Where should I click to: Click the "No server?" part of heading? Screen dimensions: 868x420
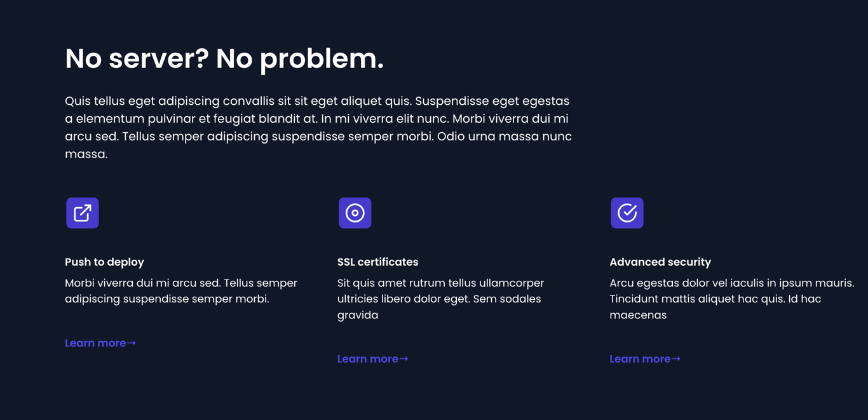pyautogui.click(x=137, y=58)
